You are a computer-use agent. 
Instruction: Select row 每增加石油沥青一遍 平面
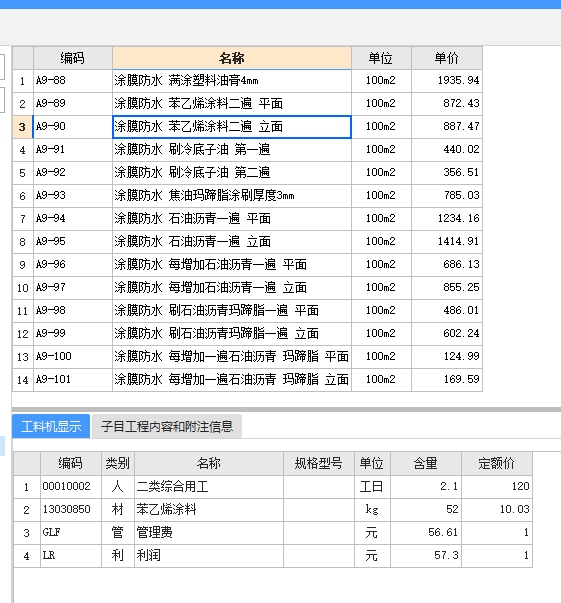click(232, 265)
